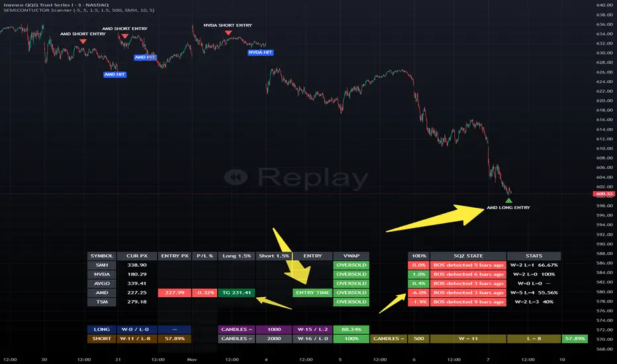Open the SEMICONTUCTOR Scanner indicator legend

pyautogui.click(x=79, y=10)
